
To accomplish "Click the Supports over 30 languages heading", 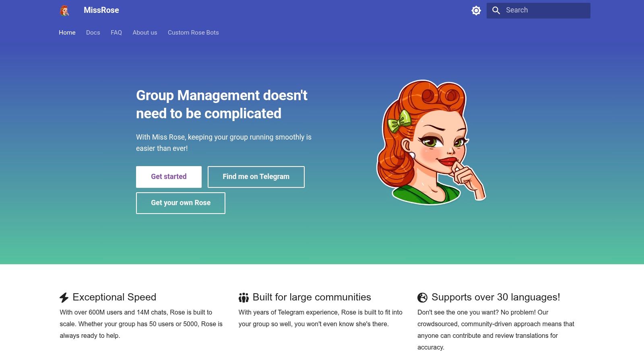I will (496, 297).
